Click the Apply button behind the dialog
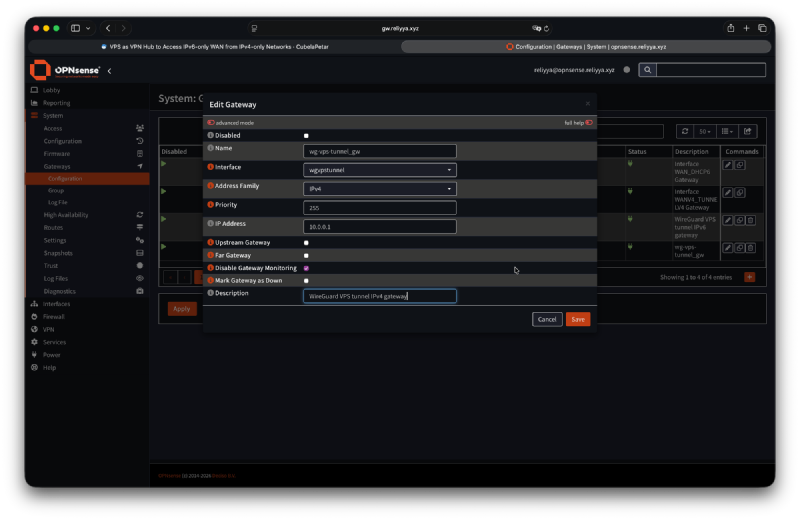 tap(182, 309)
